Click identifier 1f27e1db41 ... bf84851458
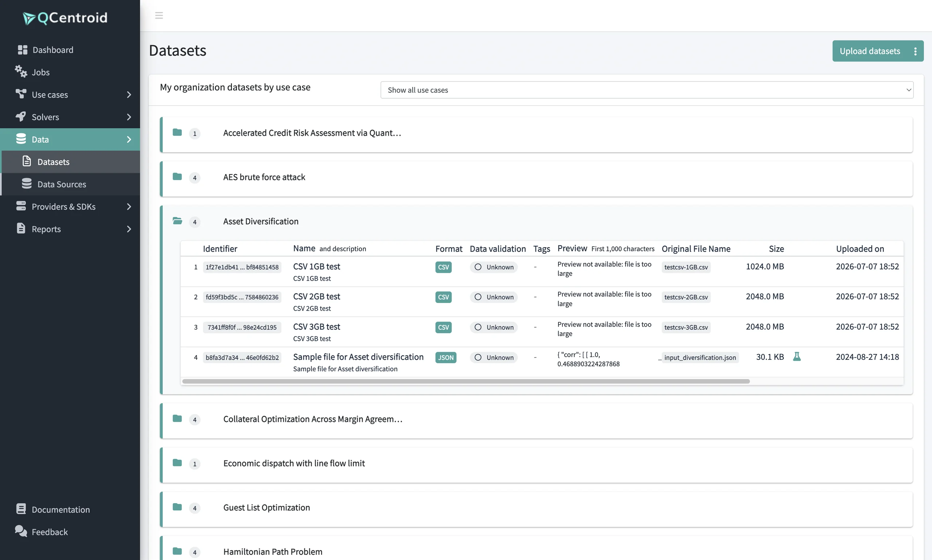Screen dimensions: 932x560 click(242, 267)
